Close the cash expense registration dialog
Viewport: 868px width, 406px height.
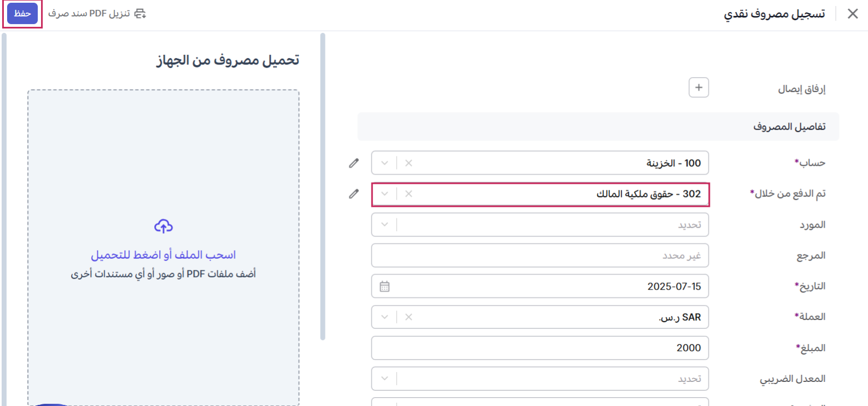coord(853,14)
